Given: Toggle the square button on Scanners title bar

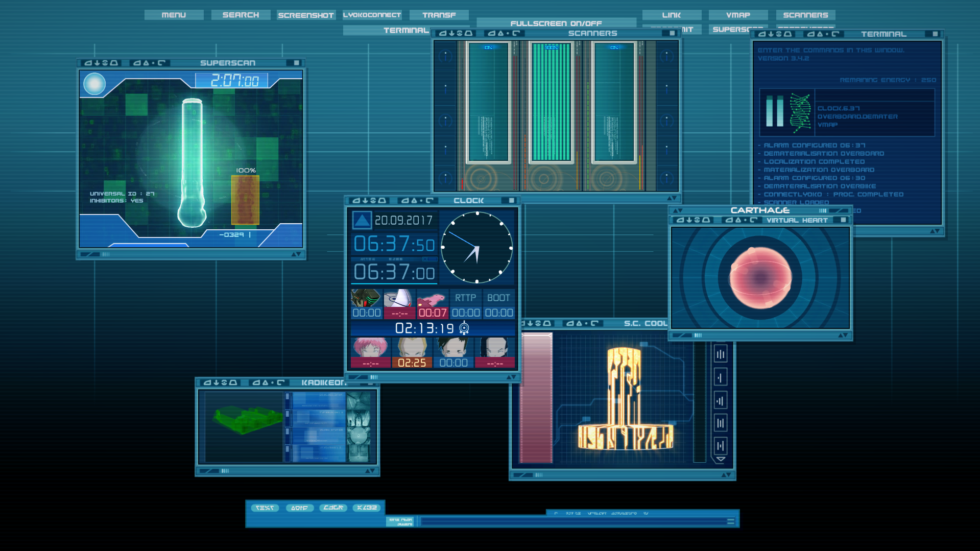Looking at the screenshot, I should tap(672, 33).
